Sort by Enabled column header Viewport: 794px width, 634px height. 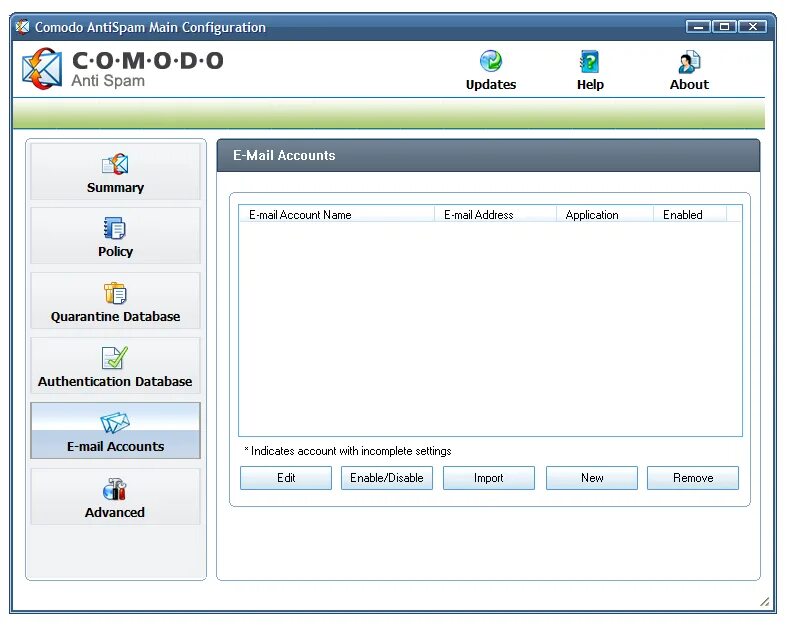click(x=690, y=214)
